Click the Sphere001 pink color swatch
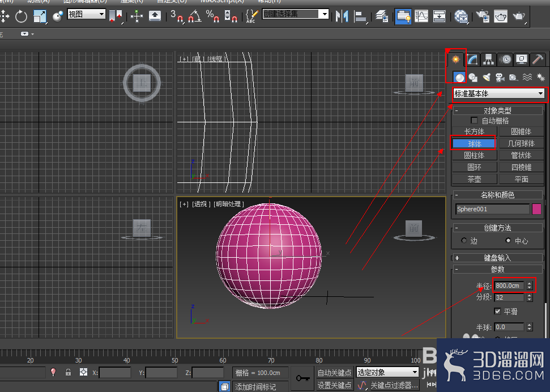This screenshot has width=550, height=392. [x=536, y=209]
